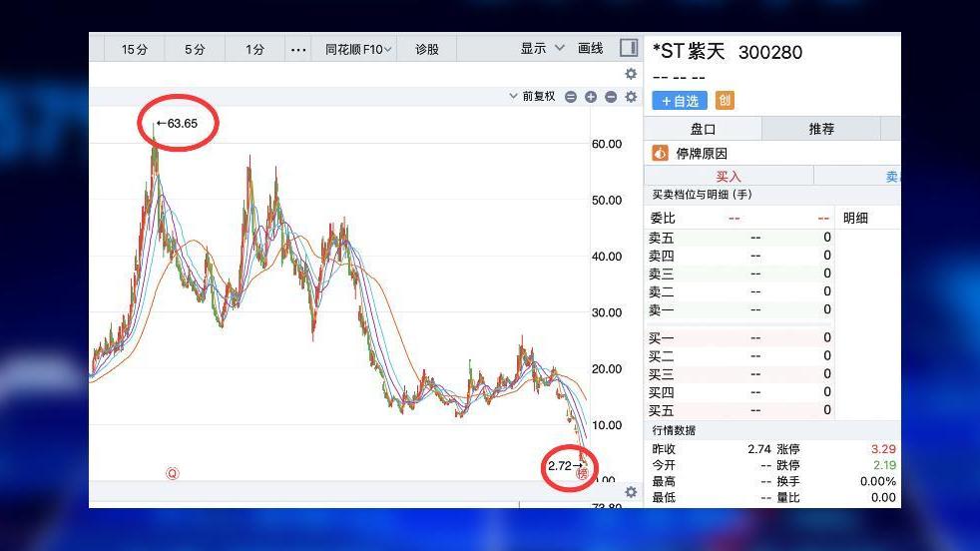Open chart settings gear in 前复权 row

(x=631, y=97)
